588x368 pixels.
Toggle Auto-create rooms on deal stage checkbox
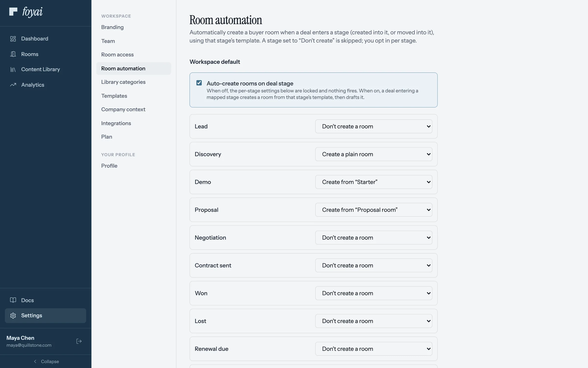(199, 83)
